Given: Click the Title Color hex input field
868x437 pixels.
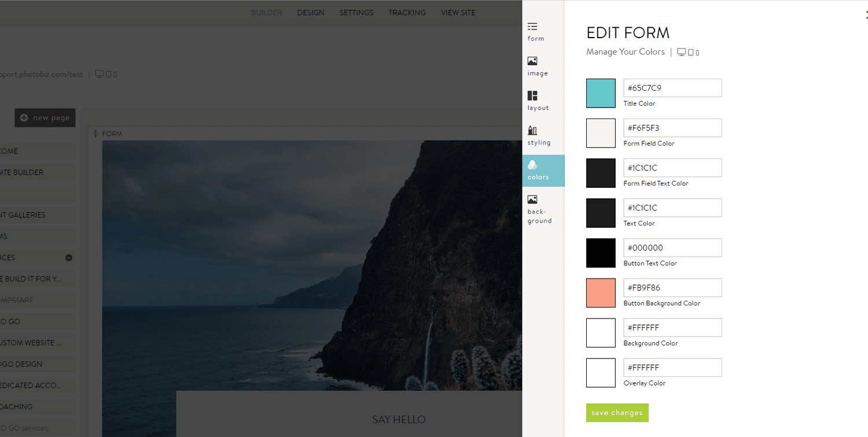Looking at the screenshot, I should [x=672, y=88].
